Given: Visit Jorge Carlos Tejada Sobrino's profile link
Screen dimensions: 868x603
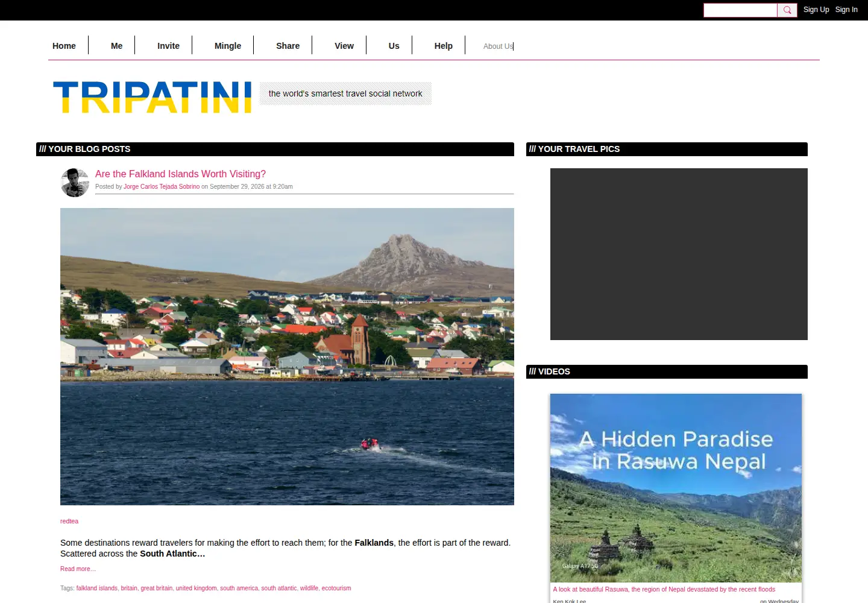Looking at the screenshot, I should [x=162, y=187].
